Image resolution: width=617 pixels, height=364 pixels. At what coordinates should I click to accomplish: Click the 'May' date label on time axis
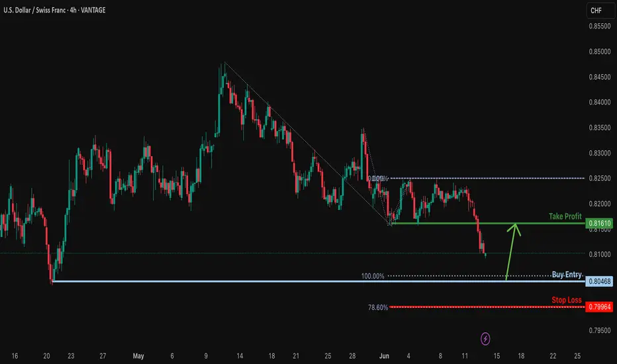pyautogui.click(x=138, y=356)
